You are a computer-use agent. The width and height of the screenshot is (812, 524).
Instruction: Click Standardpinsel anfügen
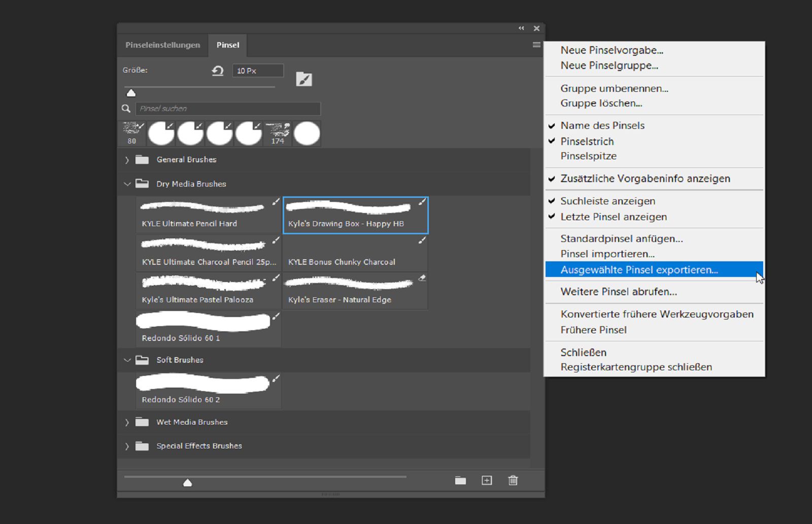pyautogui.click(x=621, y=238)
